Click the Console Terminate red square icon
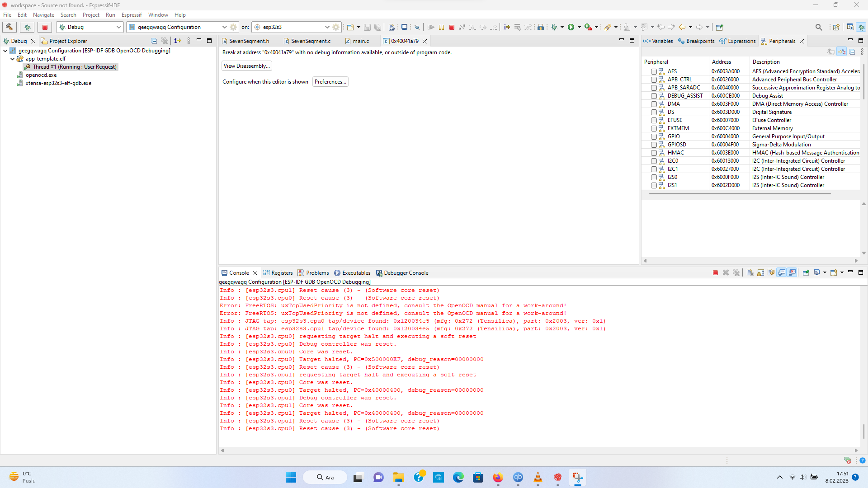Screen dimensions: 868x488 coord(715,273)
